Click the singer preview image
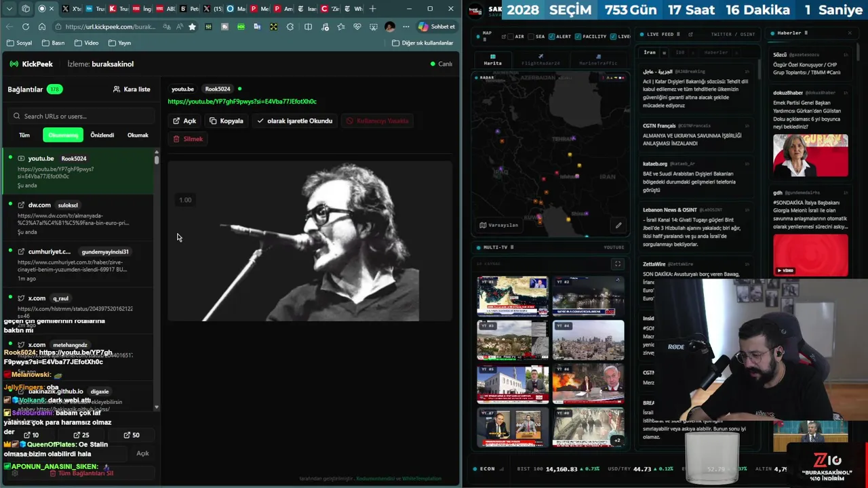This screenshot has width=868, height=488. (x=309, y=241)
